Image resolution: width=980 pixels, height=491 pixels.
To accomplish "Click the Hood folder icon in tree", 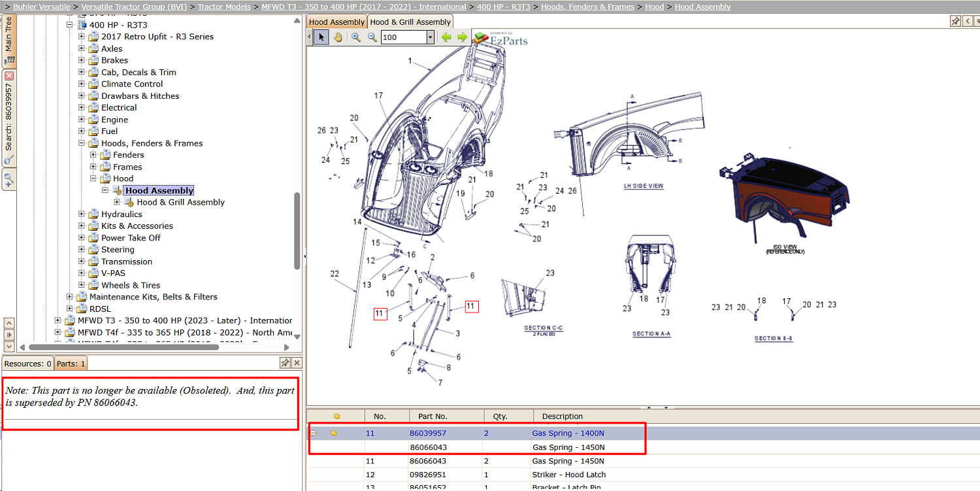I will point(105,178).
